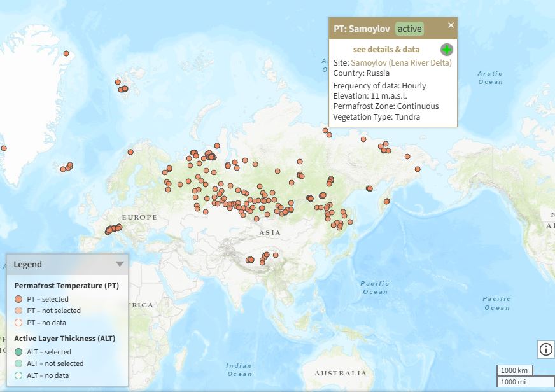
Task: Click the Permafrost Temperature (PT) heading
Action: (66, 286)
